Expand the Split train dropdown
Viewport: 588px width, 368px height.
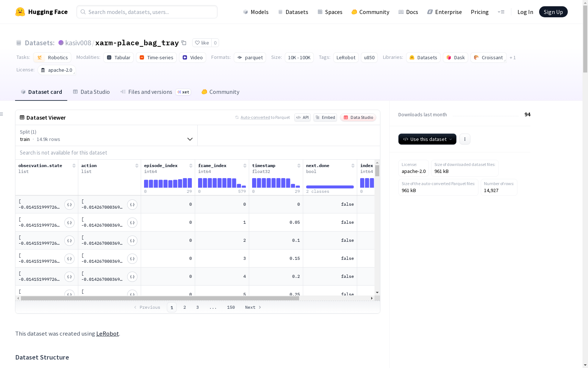[x=107, y=135]
